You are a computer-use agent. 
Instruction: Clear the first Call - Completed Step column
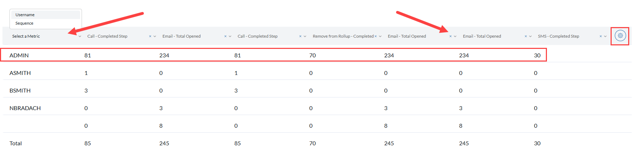150,36
